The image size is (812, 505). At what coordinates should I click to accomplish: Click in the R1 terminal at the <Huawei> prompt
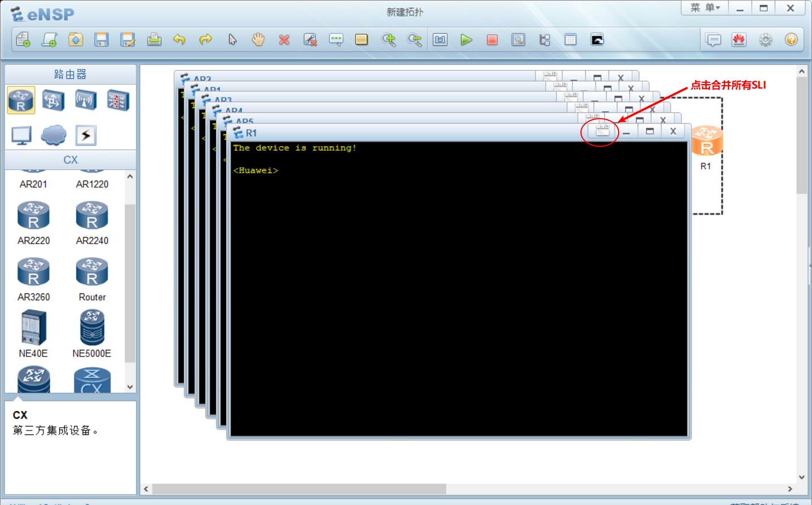click(x=256, y=170)
